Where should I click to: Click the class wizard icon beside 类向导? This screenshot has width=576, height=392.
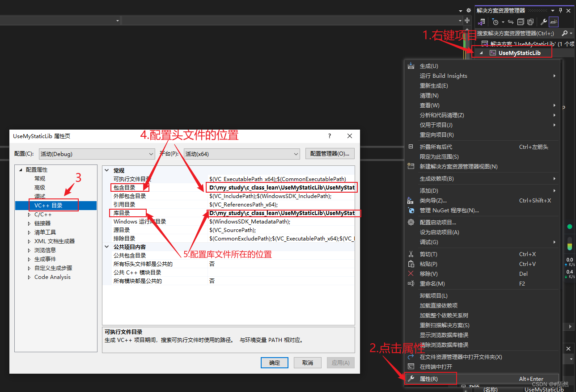pyautogui.click(x=411, y=201)
